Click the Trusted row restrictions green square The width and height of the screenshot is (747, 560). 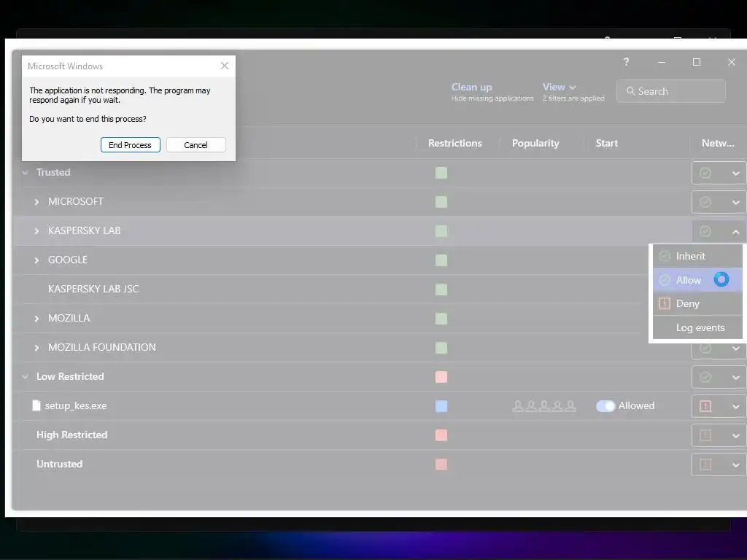441,173
